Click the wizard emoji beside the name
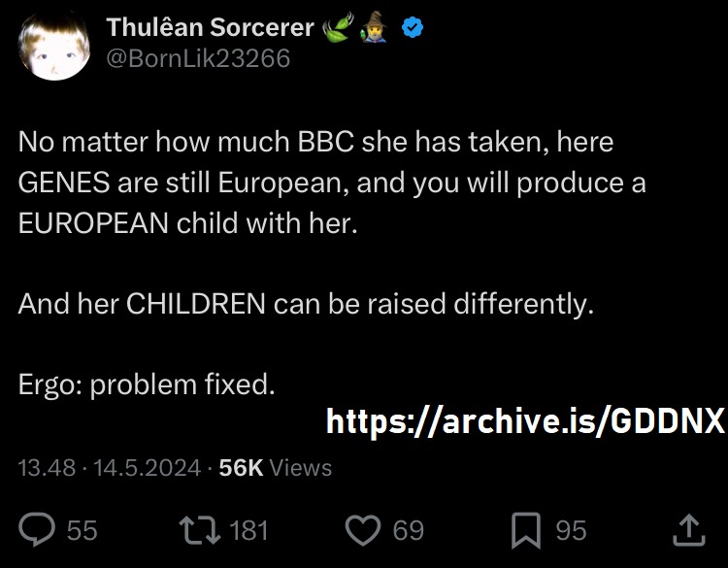The width and height of the screenshot is (728, 568). click(x=375, y=27)
